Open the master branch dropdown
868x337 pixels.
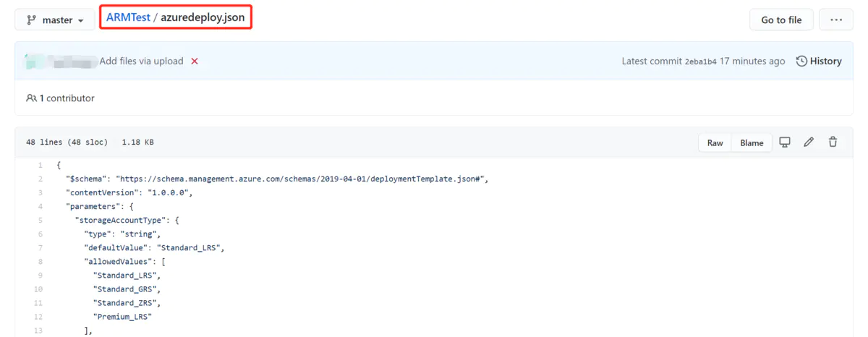coord(55,20)
